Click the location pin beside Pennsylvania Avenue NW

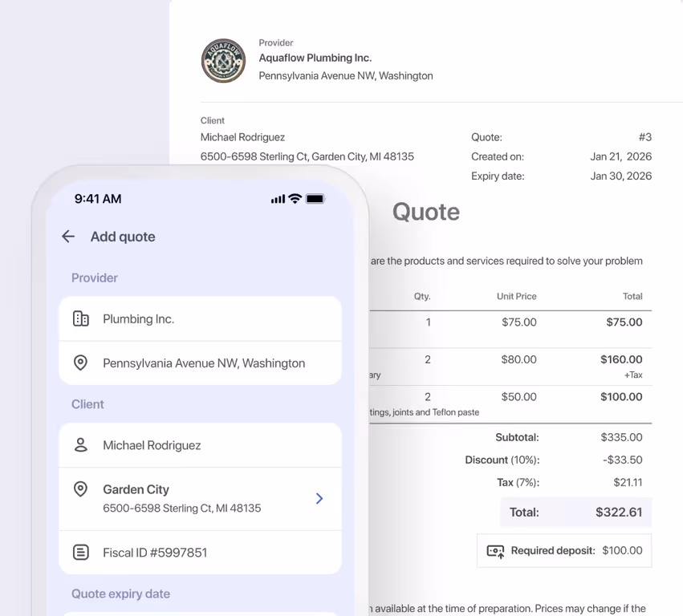pos(80,363)
